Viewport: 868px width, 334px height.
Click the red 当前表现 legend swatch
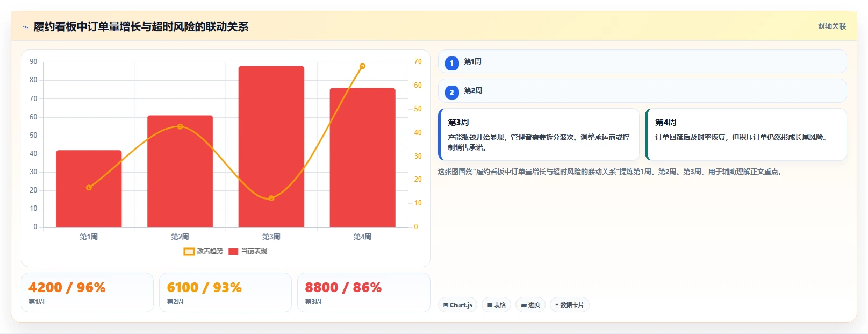[x=233, y=252]
